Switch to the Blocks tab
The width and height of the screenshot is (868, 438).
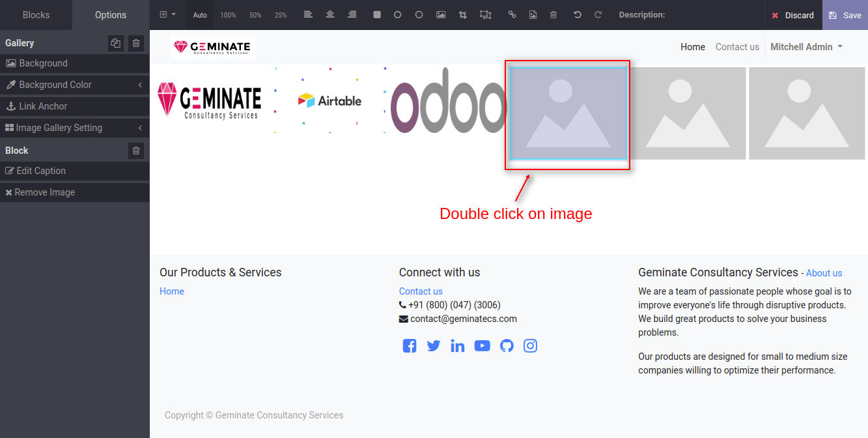[x=36, y=15]
